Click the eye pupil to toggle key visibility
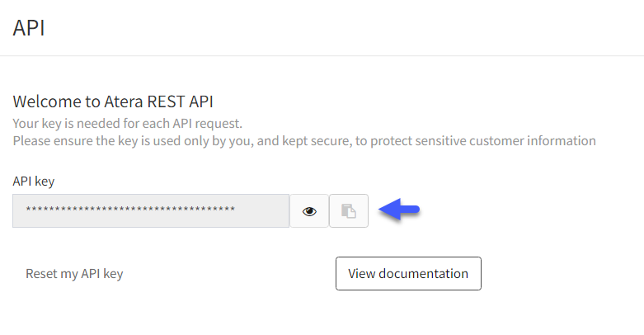 [x=310, y=211]
